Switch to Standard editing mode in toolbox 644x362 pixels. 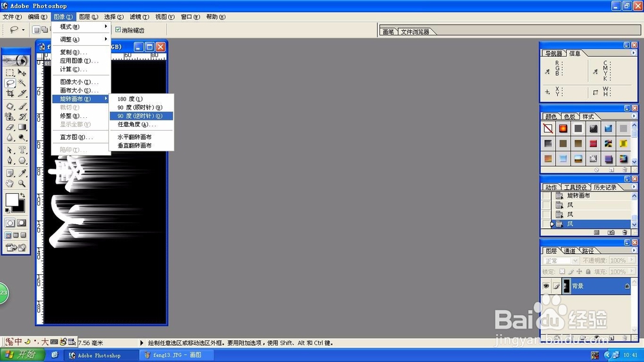pos(10,223)
